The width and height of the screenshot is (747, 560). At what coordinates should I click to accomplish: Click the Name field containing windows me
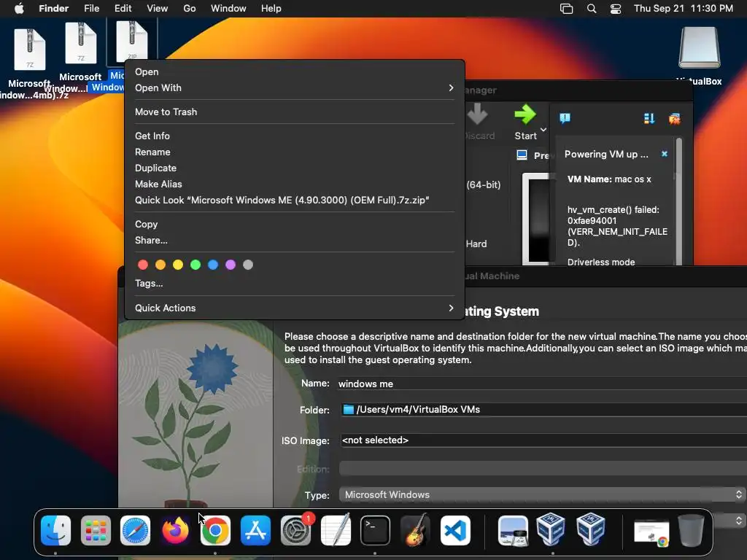tap(542, 384)
